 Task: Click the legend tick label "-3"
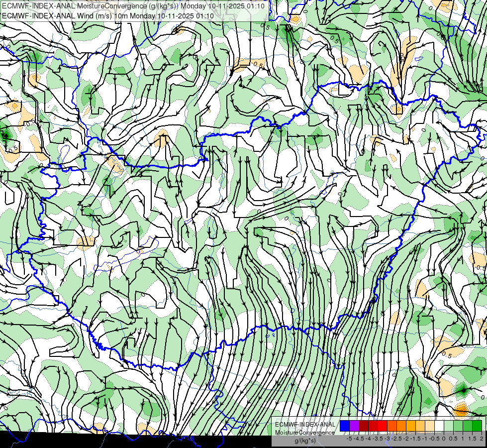pyautogui.click(x=388, y=439)
